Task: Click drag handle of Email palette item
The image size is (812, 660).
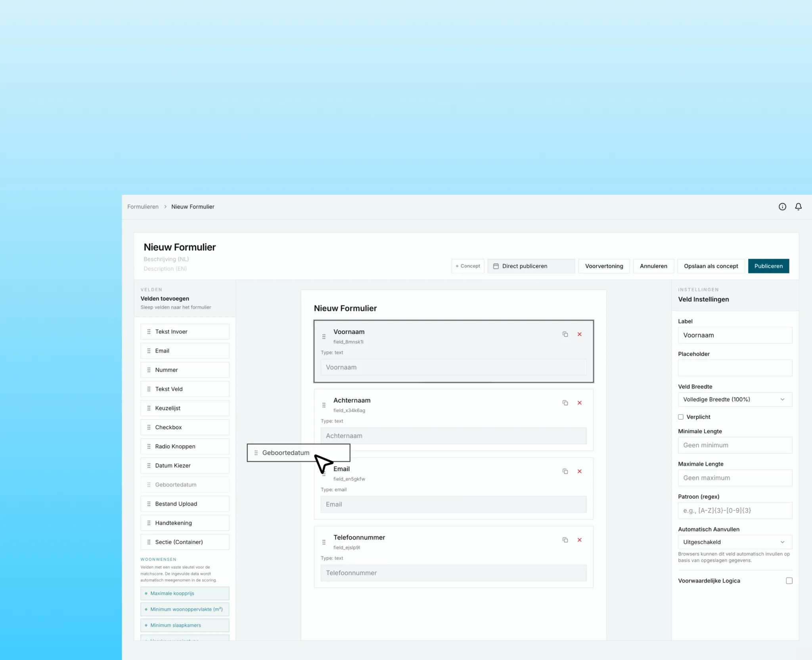Action: (x=149, y=351)
